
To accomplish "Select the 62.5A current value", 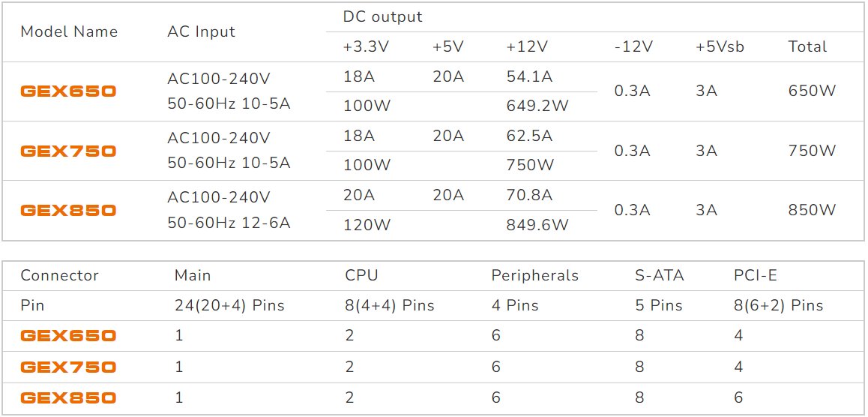I will point(529,136).
